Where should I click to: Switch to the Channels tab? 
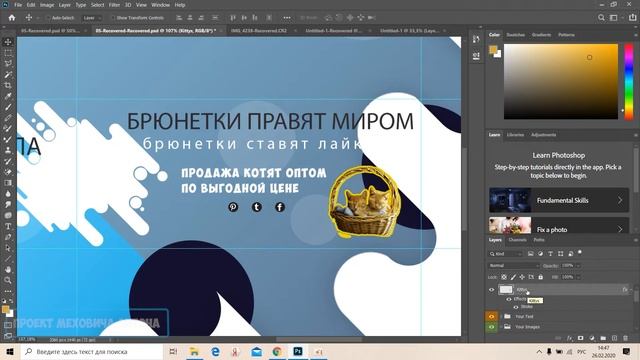518,240
